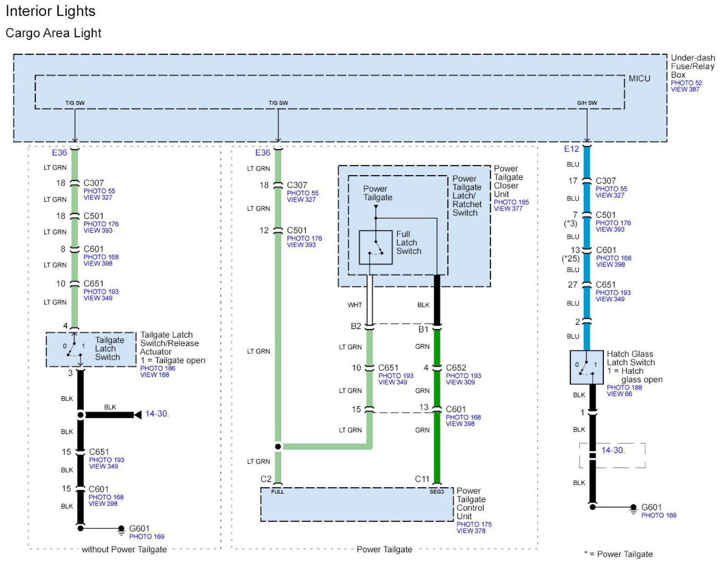Open the VIEW 309 link beside C652
728x586 pixels.
coord(460,382)
